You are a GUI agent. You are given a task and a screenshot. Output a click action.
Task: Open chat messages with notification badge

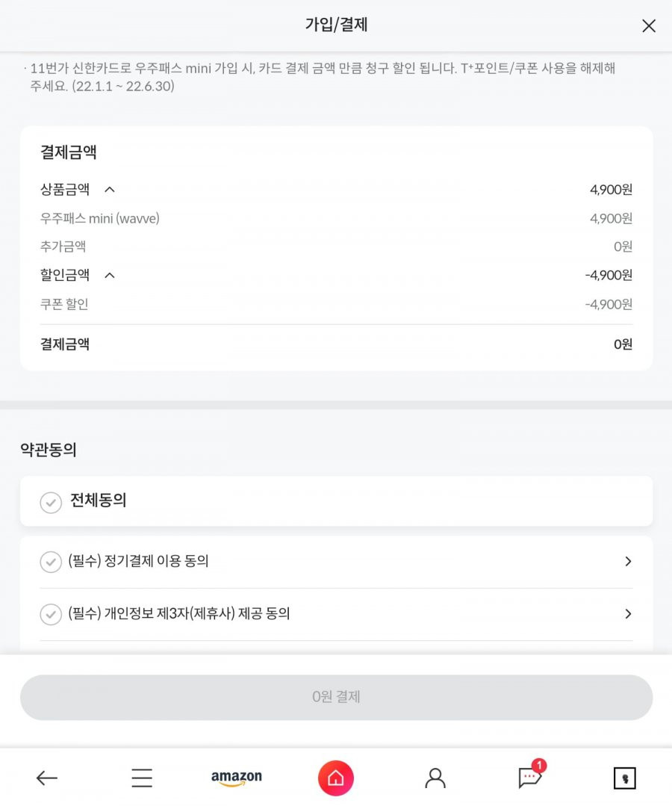tap(531, 775)
